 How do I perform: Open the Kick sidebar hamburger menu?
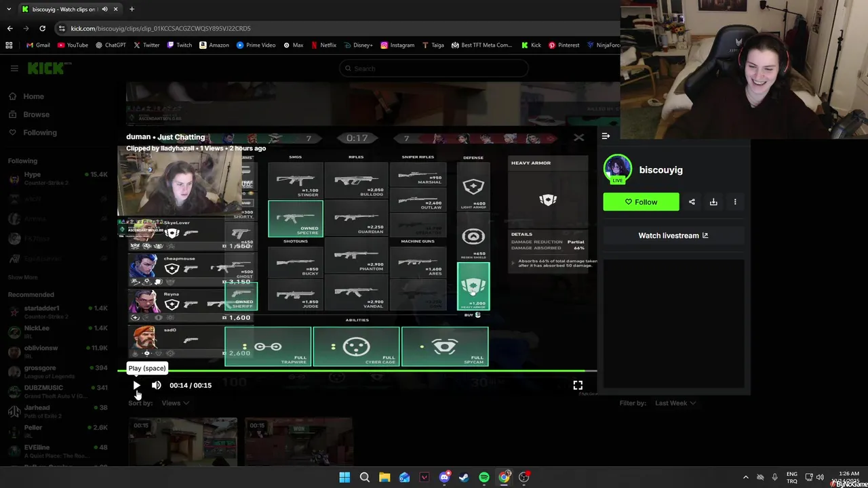point(14,68)
